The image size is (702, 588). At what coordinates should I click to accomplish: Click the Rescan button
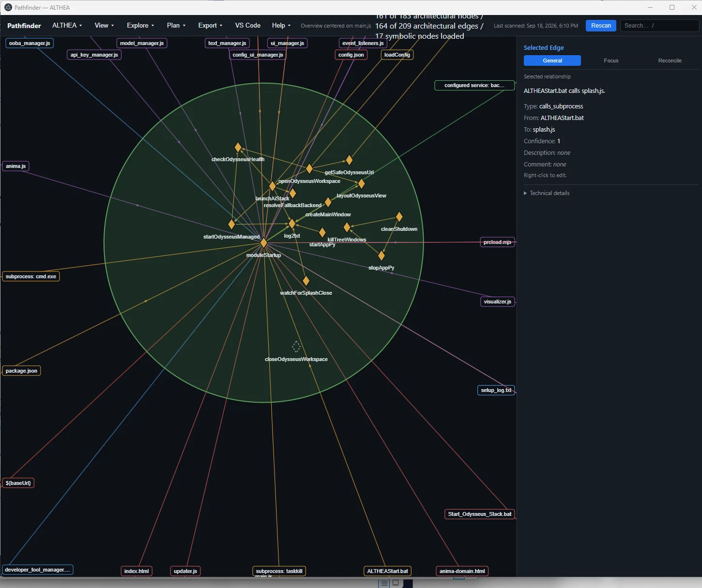tap(601, 26)
